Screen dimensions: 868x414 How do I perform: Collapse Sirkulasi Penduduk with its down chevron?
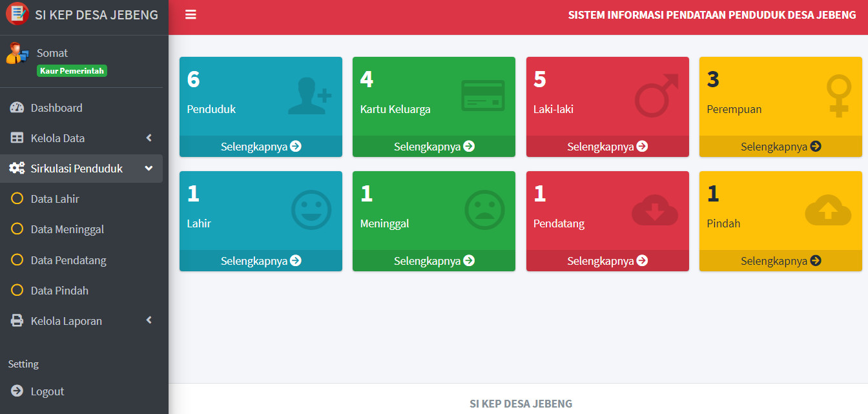149,169
